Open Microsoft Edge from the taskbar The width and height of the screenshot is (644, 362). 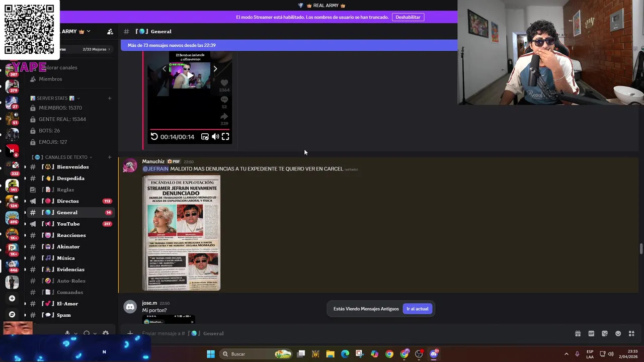[x=345, y=354]
